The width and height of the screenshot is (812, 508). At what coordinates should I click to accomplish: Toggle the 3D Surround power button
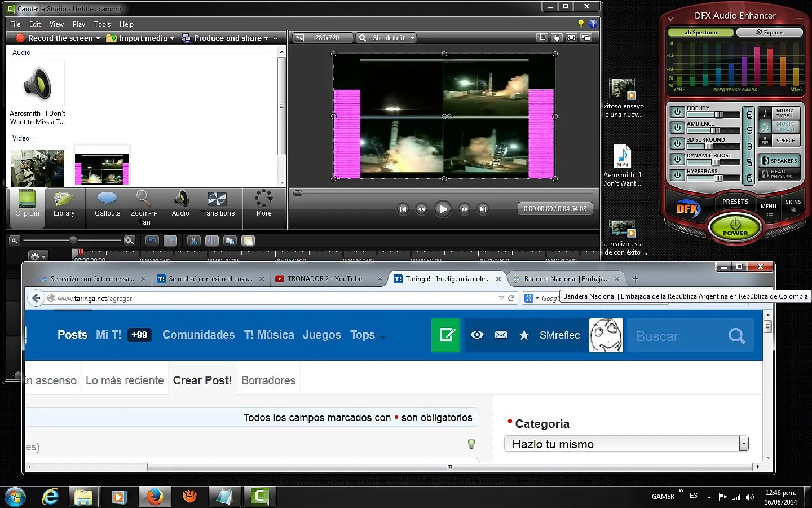[x=677, y=143]
